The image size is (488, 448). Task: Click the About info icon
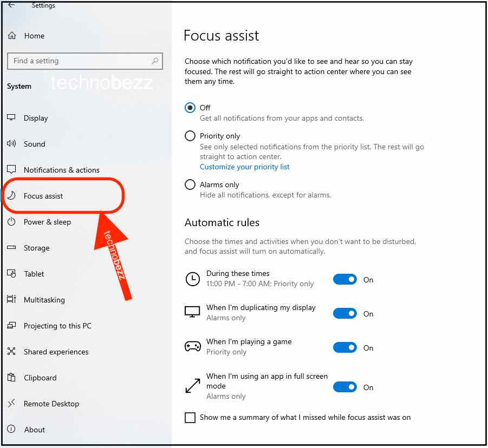tap(11, 429)
